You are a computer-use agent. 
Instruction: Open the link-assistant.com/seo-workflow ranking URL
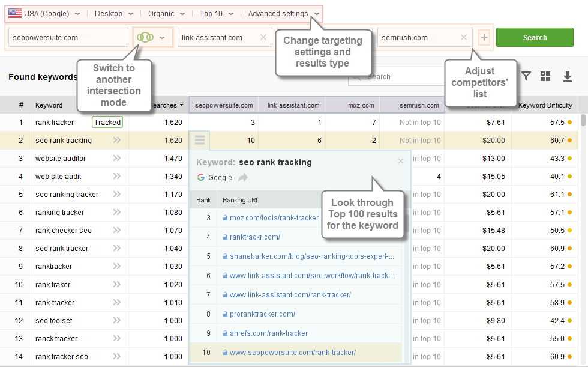313,275
